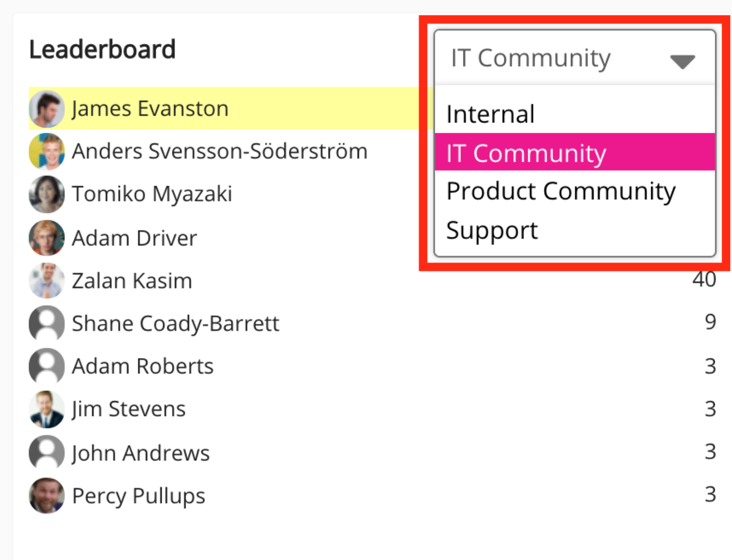Click the IT Community combo box field
Viewport: 732px width, 560px height.
[x=552, y=58]
